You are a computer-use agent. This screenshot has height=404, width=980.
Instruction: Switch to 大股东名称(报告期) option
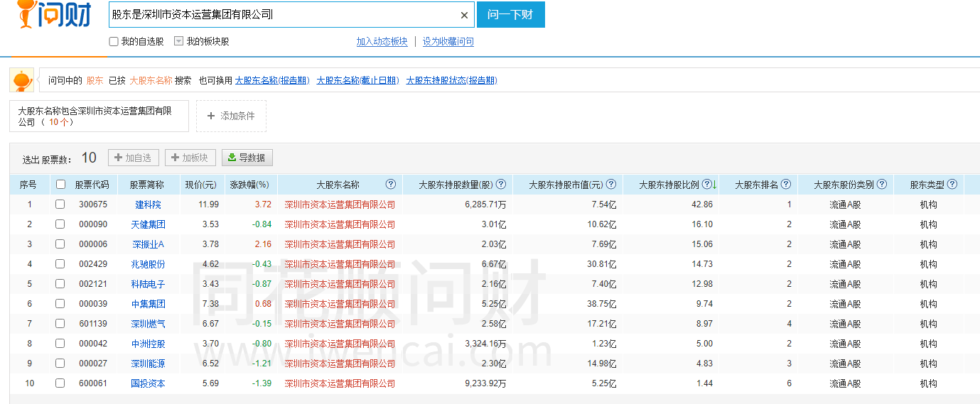click(272, 80)
